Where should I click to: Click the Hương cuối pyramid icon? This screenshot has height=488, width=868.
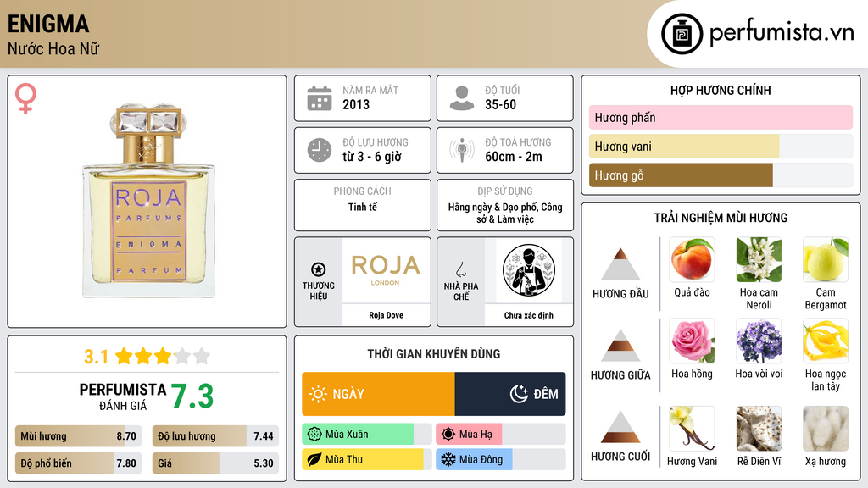(620, 427)
